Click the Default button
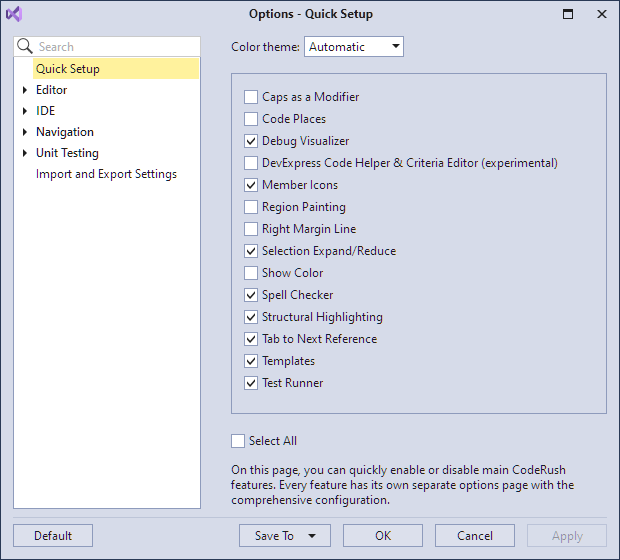 point(53,536)
